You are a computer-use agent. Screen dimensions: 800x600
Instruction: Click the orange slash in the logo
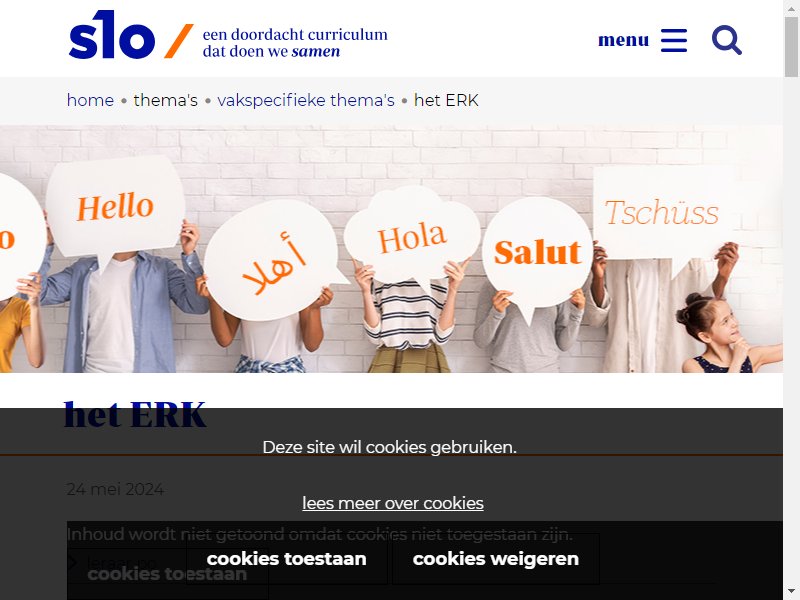click(179, 41)
